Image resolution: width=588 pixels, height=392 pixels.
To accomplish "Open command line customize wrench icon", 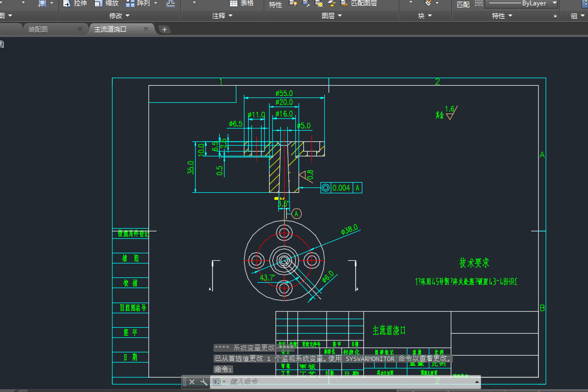I will 203,381.
